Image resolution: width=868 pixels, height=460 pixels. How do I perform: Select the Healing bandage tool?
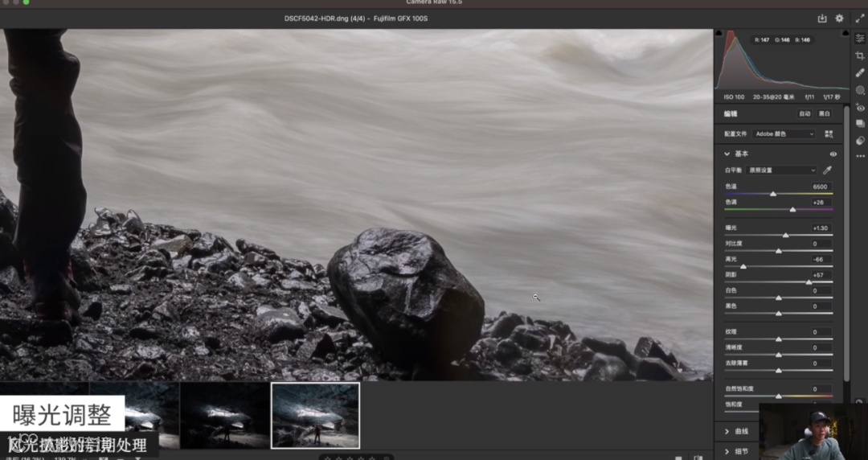point(860,72)
